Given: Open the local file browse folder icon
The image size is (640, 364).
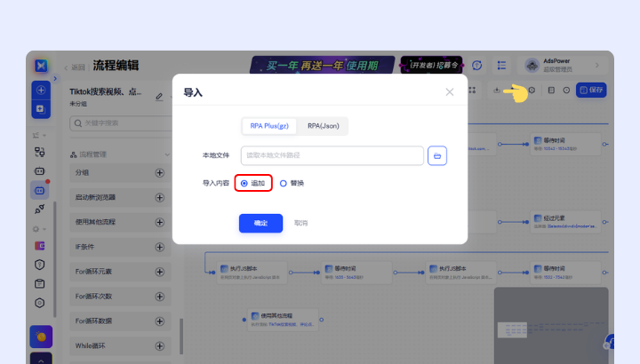Looking at the screenshot, I should click(437, 155).
